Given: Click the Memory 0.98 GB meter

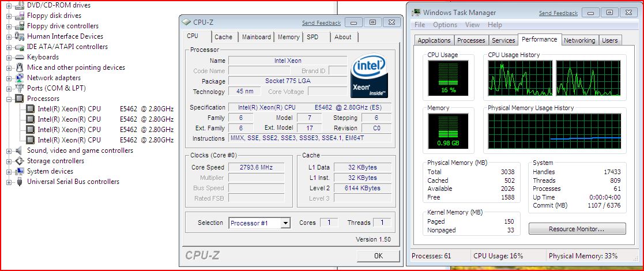Looking at the screenshot, I should tap(448, 131).
